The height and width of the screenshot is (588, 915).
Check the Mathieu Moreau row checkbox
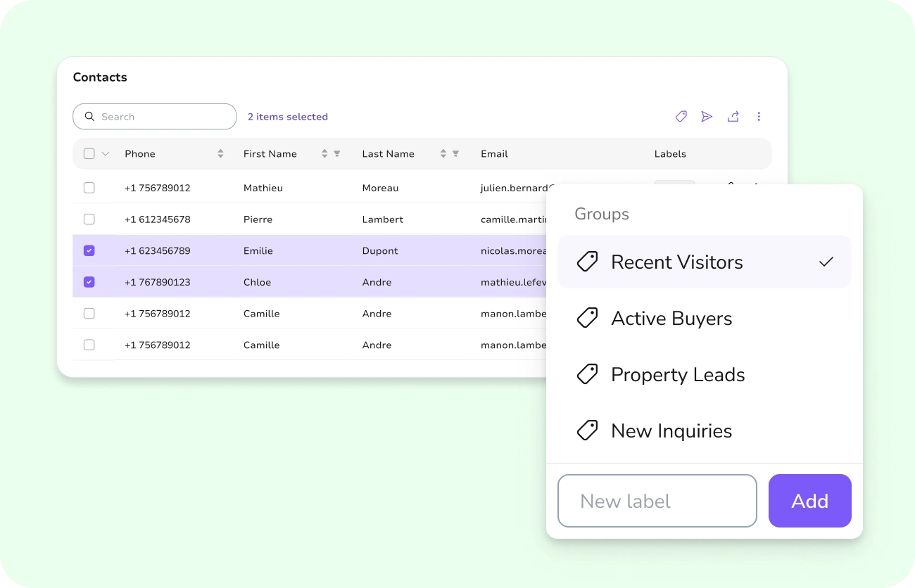point(89,188)
